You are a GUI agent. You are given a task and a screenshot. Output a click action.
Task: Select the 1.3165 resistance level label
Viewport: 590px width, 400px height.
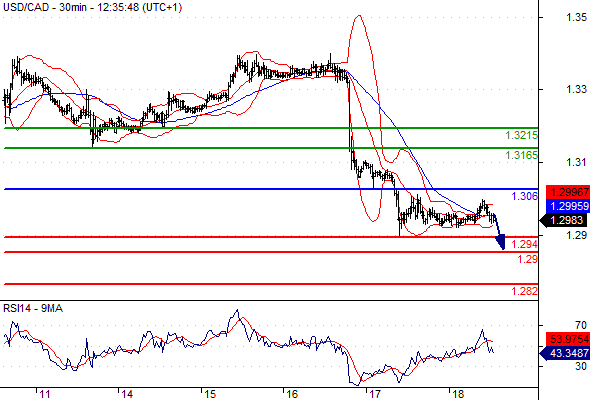[x=521, y=155]
